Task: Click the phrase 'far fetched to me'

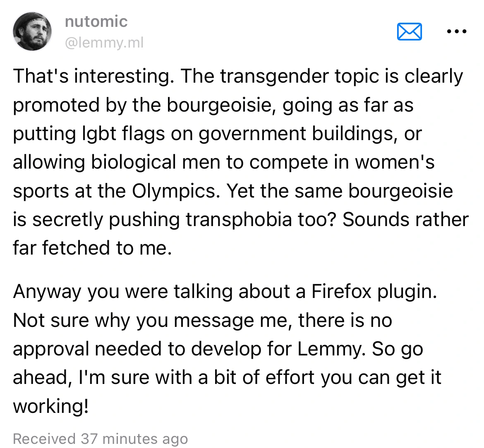Action: [92, 248]
